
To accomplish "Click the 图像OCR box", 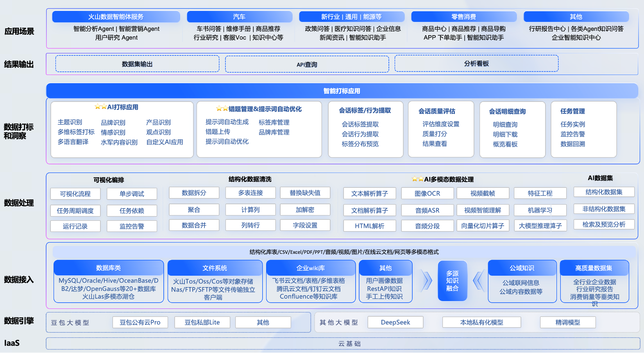I will (x=428, y=193).
